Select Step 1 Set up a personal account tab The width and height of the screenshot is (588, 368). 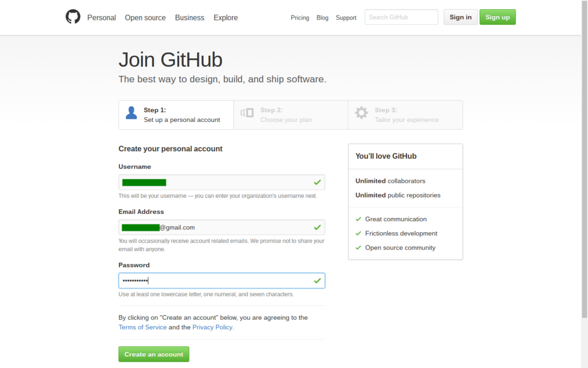coord(176,115)
